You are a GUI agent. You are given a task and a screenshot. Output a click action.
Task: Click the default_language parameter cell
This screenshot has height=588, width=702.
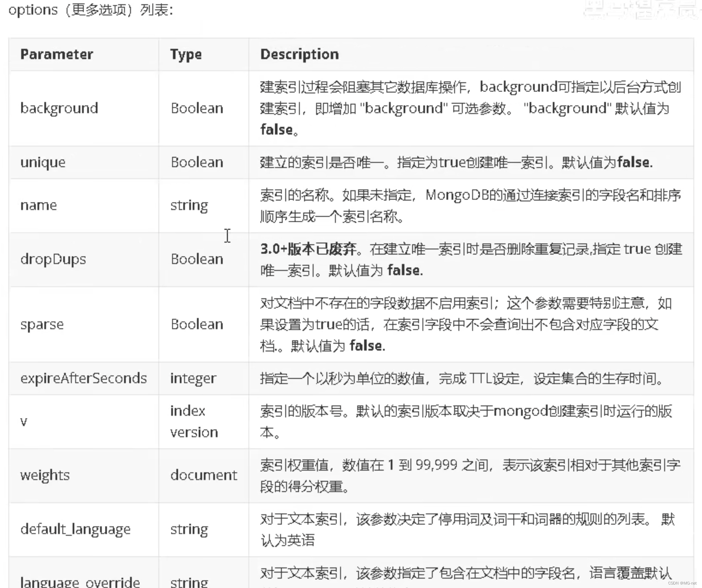pyautogui.click(x=75, y=529)
